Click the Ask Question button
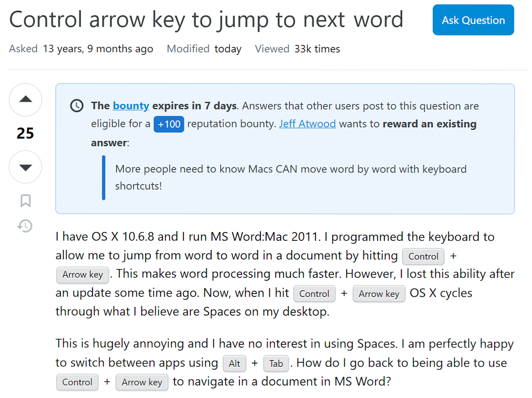Screen dimensions: 532x398 473,20
